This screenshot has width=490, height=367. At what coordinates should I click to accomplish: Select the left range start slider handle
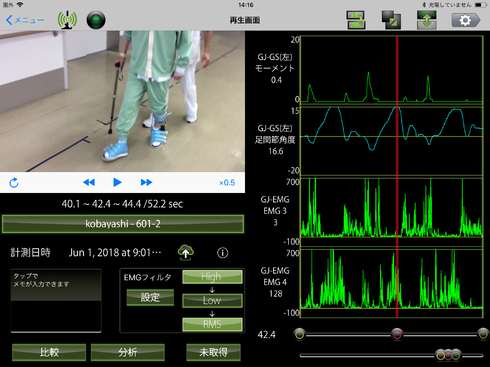pos(300,334)
